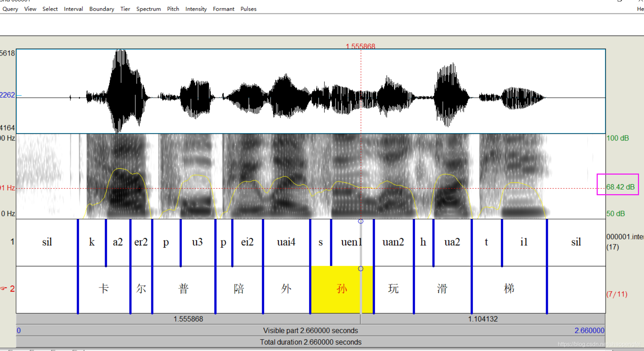The image size is (644, 351).
Task: Select the 'uai4' interval in tier 1
Action: coord(286,242)
